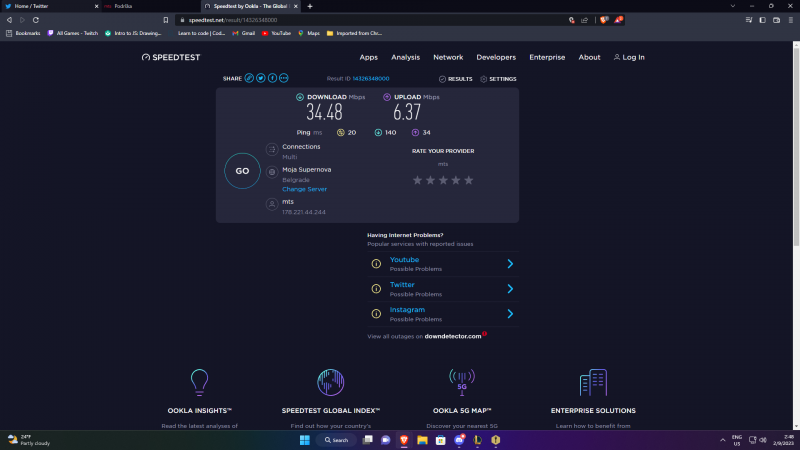
Task: Open the playlist icon in the browser toolbar
Action: point(749,20)
